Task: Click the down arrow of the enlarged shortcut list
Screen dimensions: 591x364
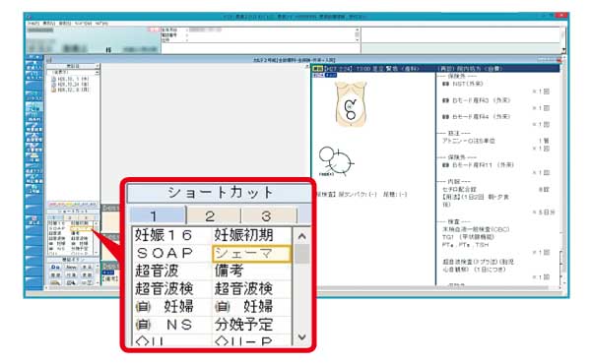Action: [302, 336]
